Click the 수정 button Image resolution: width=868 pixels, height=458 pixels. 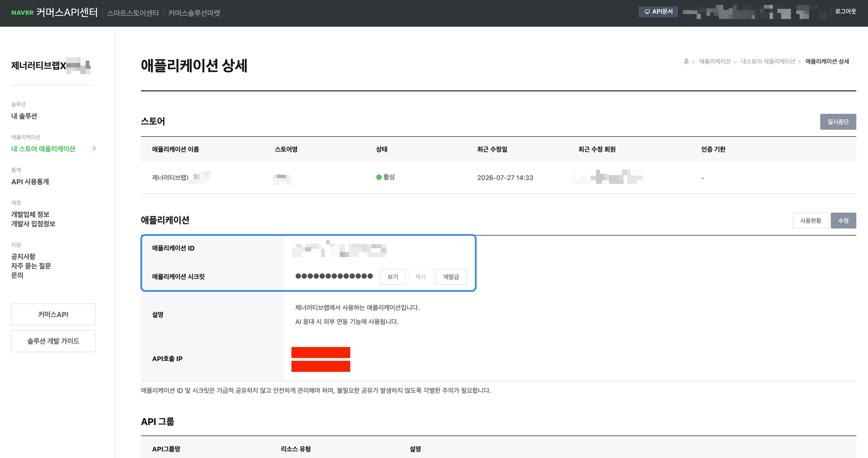[843, 220]
